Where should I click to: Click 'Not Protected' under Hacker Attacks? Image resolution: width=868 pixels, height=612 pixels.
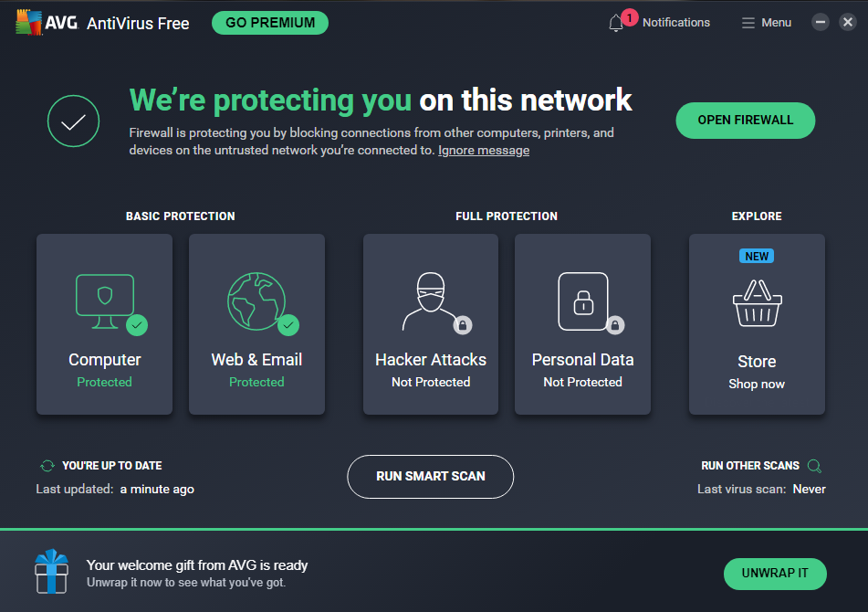[x=431, y=382]
